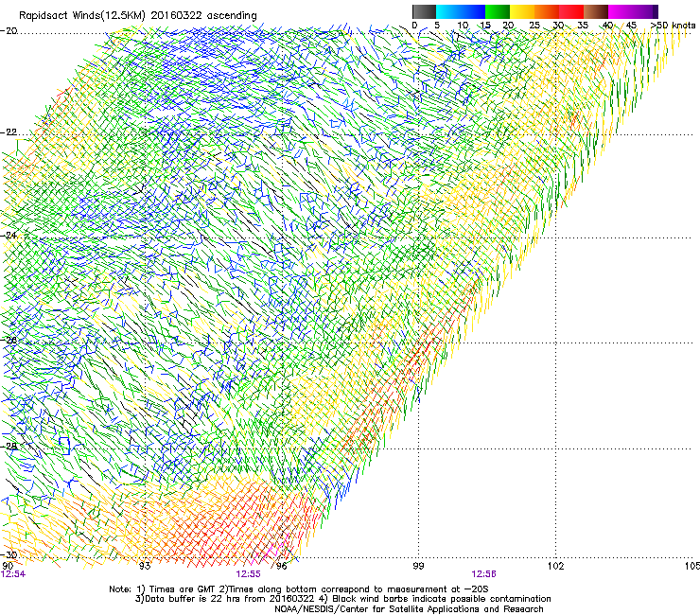Click the -26 latitude axis label
Screen dimensions: 700x615
[9, 341]
